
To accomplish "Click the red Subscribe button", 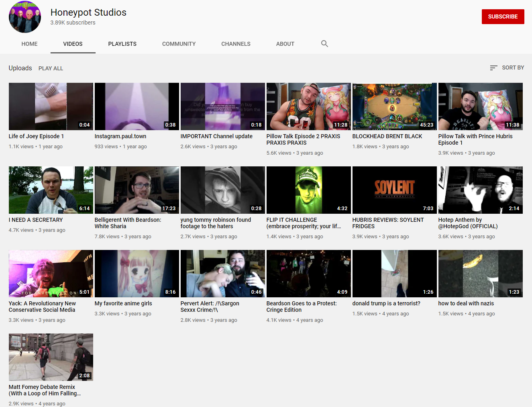I will tap(503, 16).
